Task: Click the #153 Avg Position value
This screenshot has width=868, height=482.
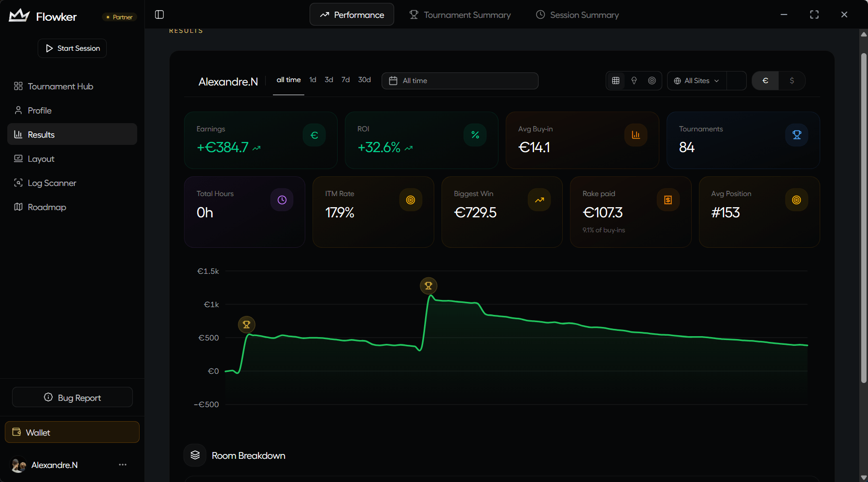Action: pyautogui.click(x=726, y=213)
